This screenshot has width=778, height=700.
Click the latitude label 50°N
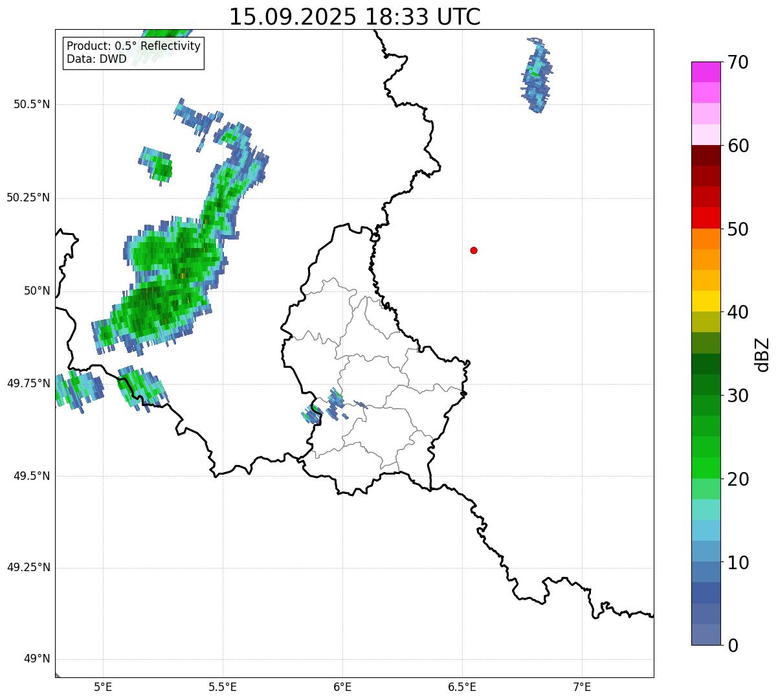tap(37, 291)
